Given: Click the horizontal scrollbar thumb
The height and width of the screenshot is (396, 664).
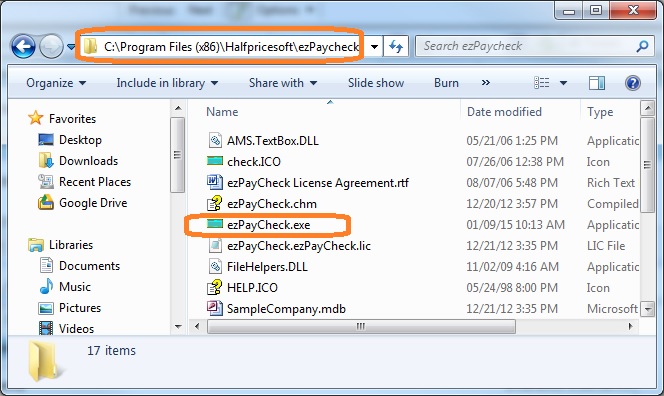Looking at the screenshot, I should coord(361,326).
